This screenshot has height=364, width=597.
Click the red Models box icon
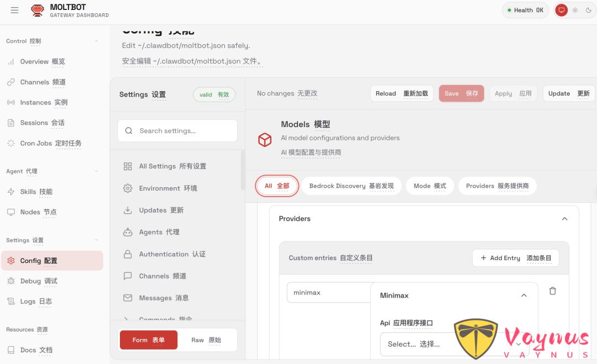click(265, 140)
